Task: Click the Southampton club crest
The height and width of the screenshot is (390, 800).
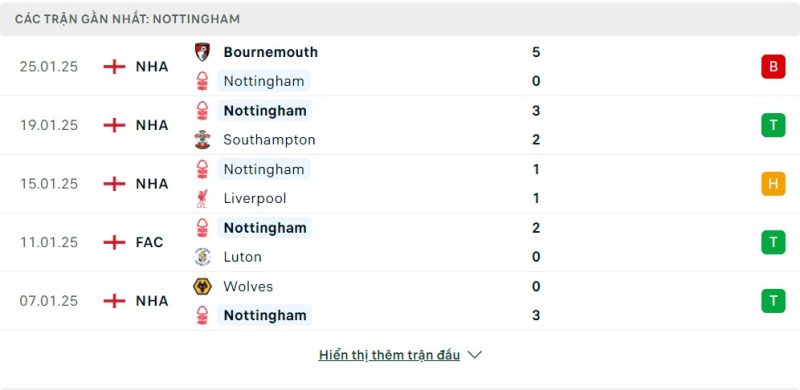Action: point(203,139)
